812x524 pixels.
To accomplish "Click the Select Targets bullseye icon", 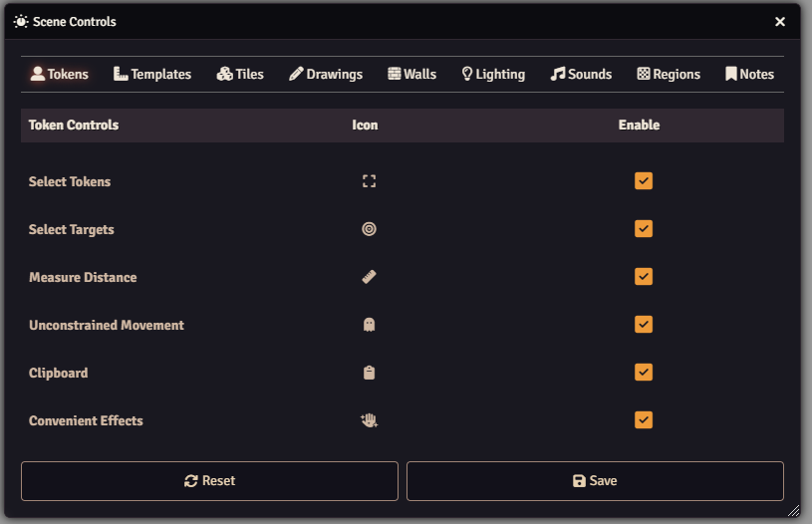I will 369,229.
